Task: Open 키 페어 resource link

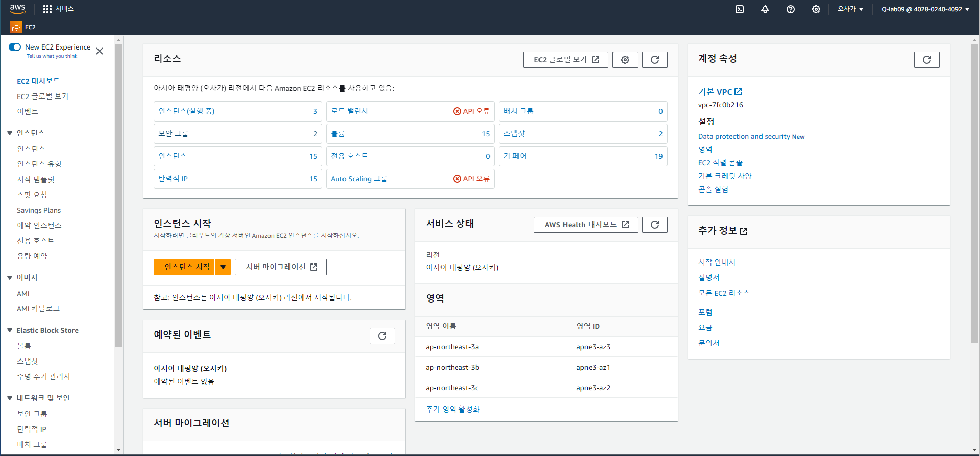Action: (x=515, y=156)
